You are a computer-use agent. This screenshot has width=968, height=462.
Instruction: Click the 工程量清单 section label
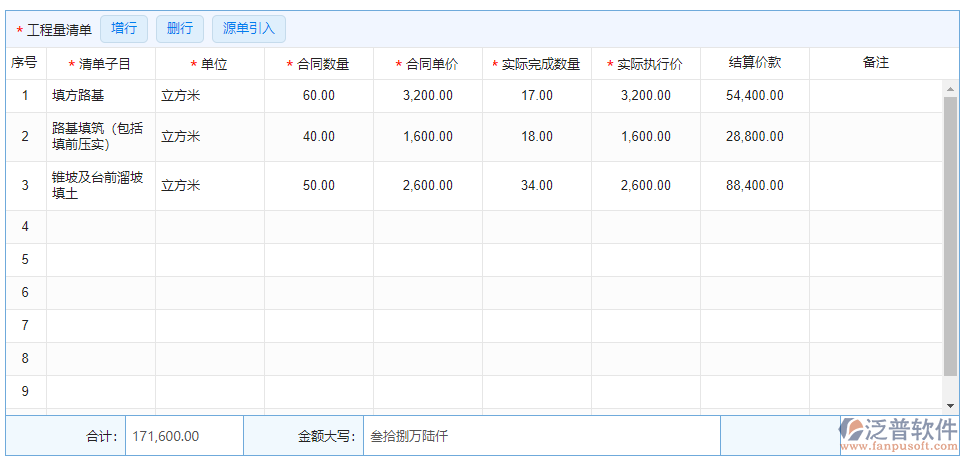click(x=59, y=30)
